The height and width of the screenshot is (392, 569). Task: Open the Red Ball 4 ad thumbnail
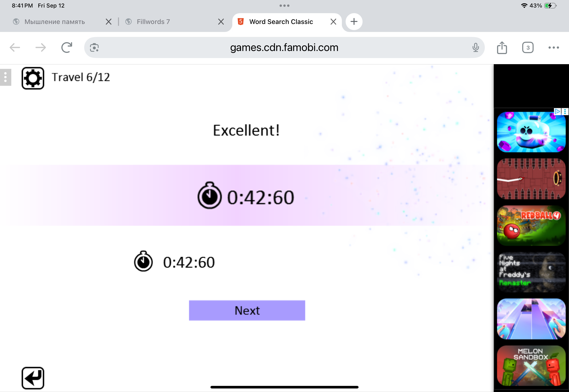click(x=531, y=225)
